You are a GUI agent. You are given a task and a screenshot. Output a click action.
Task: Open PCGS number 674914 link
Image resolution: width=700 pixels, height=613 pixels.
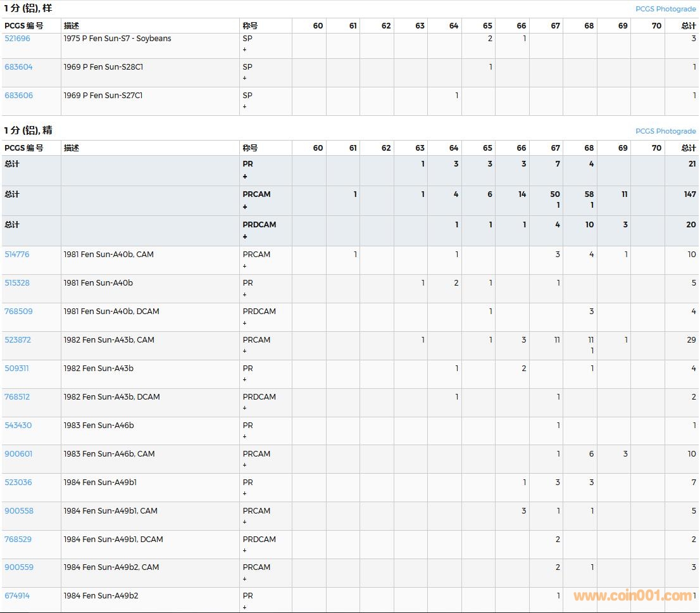pos(17,596)
